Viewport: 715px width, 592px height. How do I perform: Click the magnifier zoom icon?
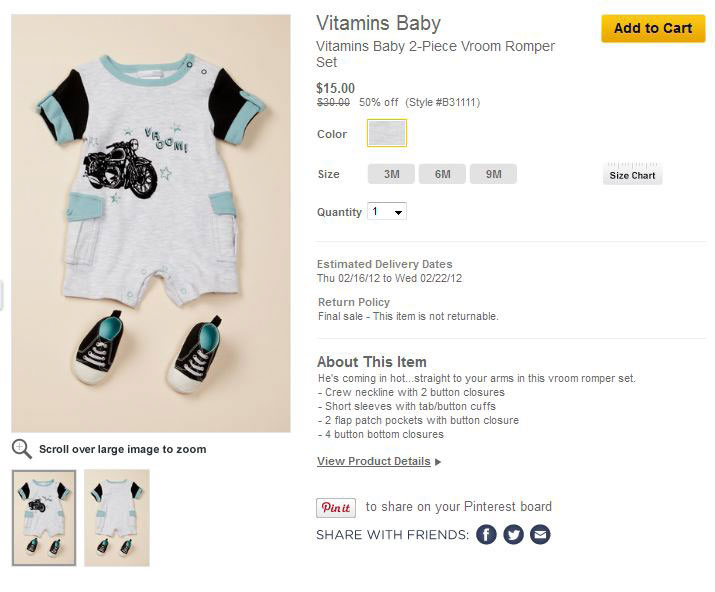point(22,449)
